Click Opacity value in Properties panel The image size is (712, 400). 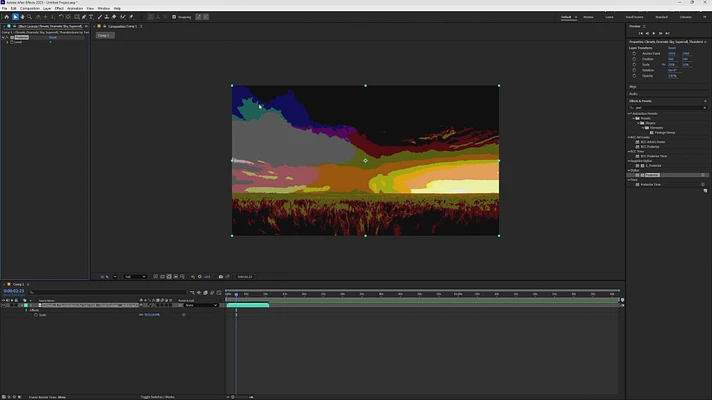click(x=672, y=76)
